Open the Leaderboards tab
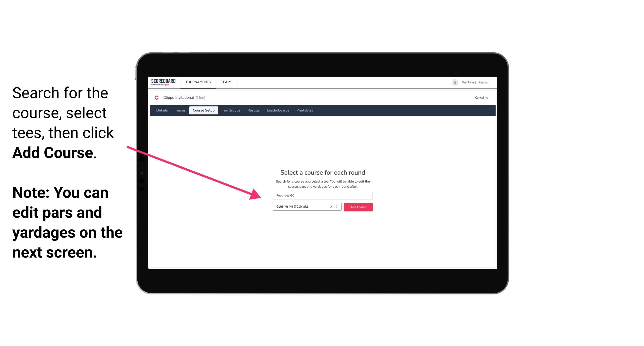 [x=278, y=110]
